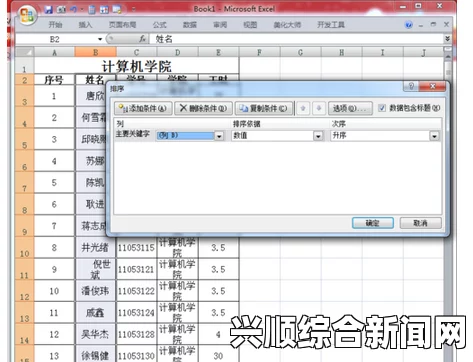
Task: Click the last quick access toolbar icon
Action: (117, 9)
